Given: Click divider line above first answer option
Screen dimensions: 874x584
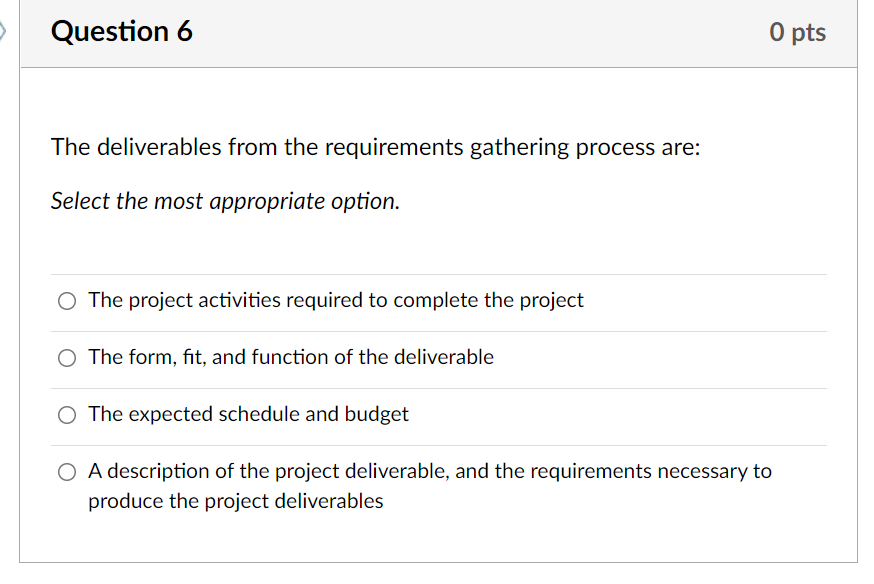Looking at the screenshot, I should [438, 272].
